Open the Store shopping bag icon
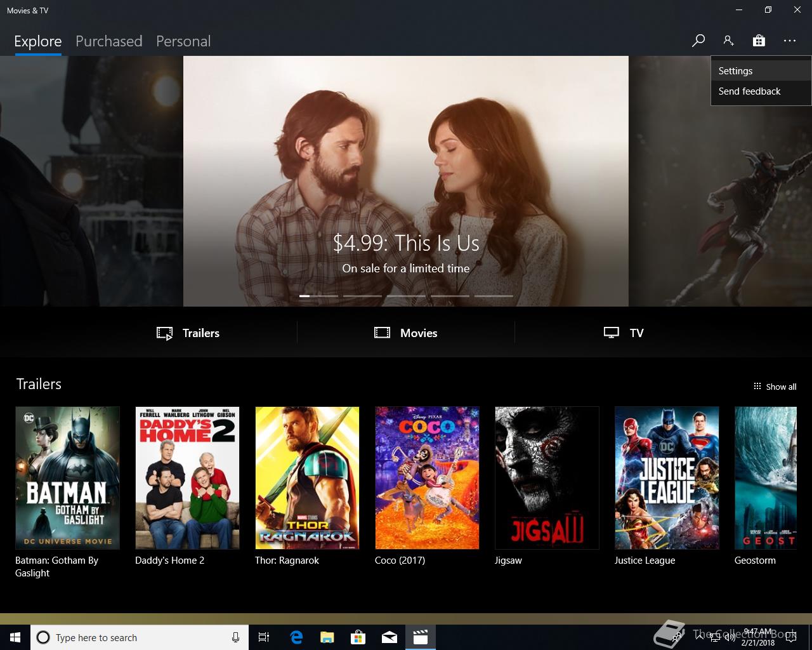Screen dimensions: 812x650 point(759,41)
